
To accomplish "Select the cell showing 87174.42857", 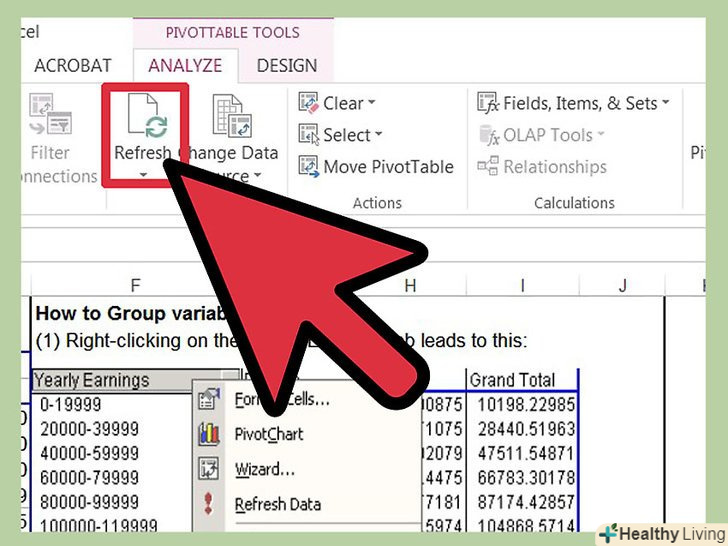I will 526,502.
